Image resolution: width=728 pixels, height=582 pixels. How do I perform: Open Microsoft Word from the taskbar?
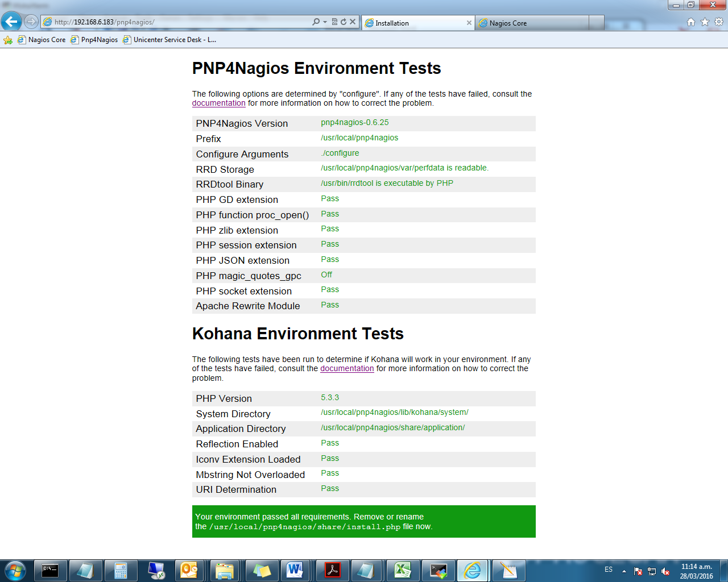295,570
